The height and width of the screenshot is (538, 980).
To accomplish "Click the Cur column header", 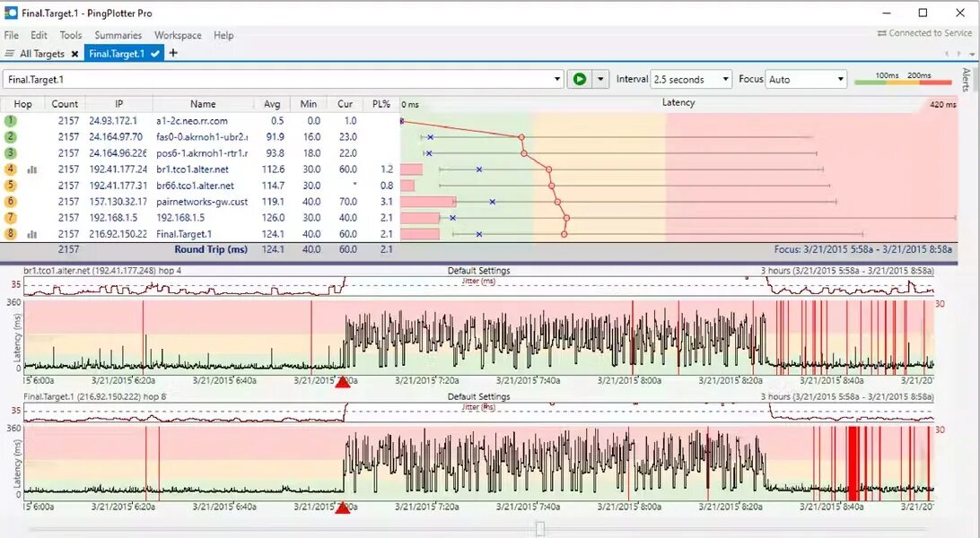I will click(x=345, y=104).
